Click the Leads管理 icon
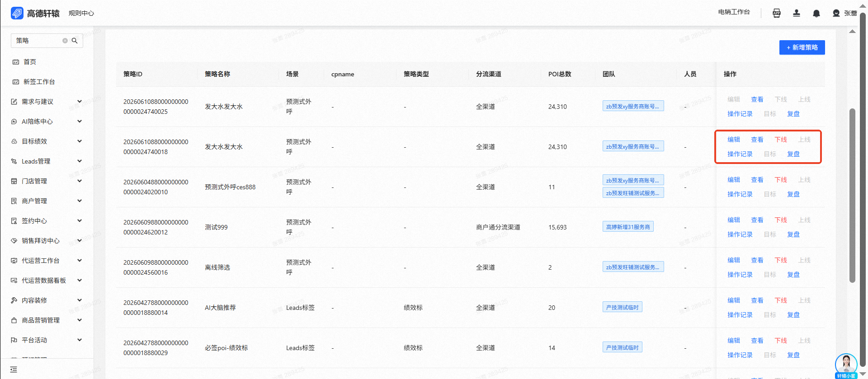This screenshot has height=379, width=868. click(x=14, y=161)
